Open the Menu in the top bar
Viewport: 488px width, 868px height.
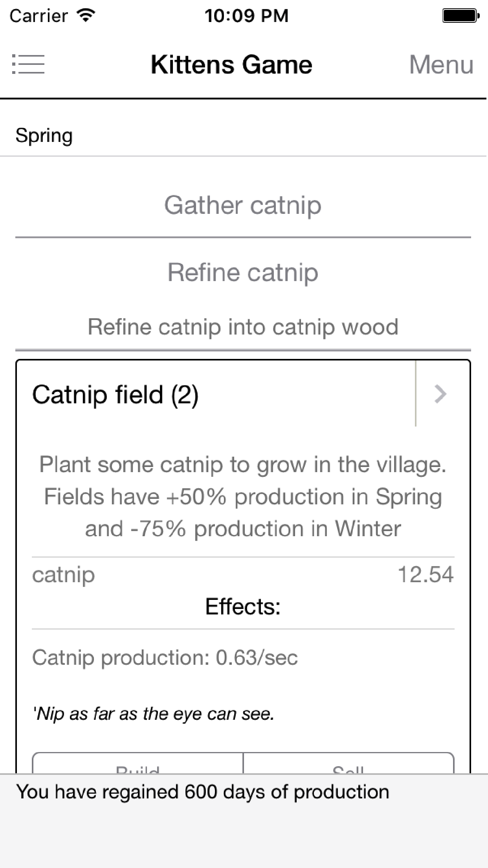pyautogui.click(x=441, y=64)
